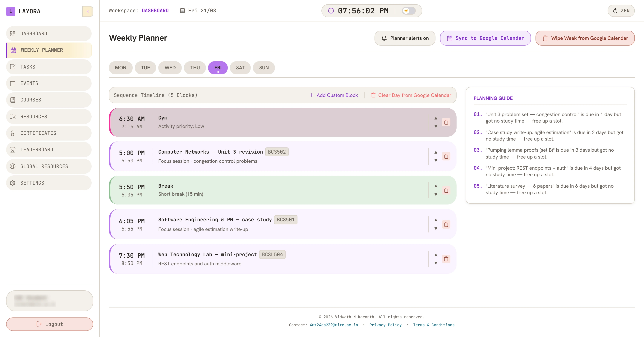Open Events in the sidebar
The height and width of the screenshot is (337, 644).
coord(49,83)
